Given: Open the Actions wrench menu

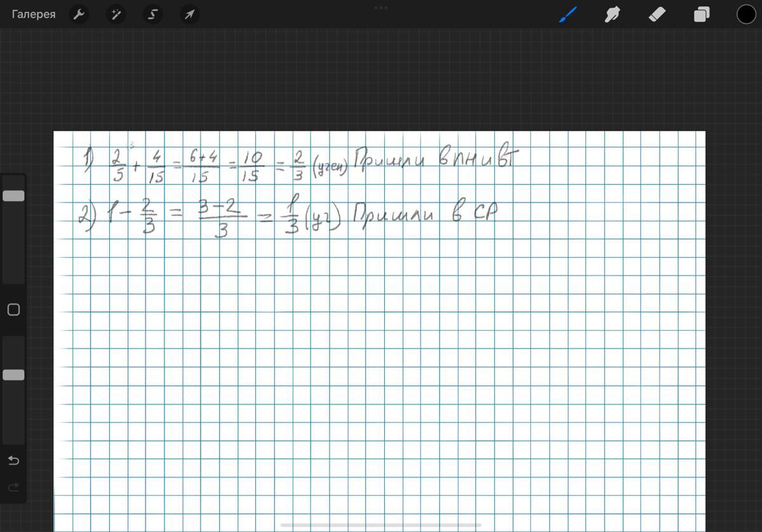Looking at the screenshot, I should click(79, 15).
